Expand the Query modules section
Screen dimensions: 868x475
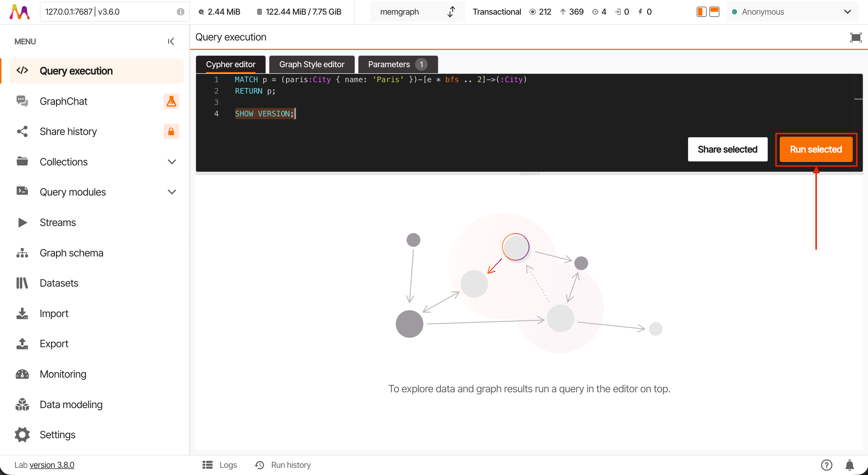(172, 192)
